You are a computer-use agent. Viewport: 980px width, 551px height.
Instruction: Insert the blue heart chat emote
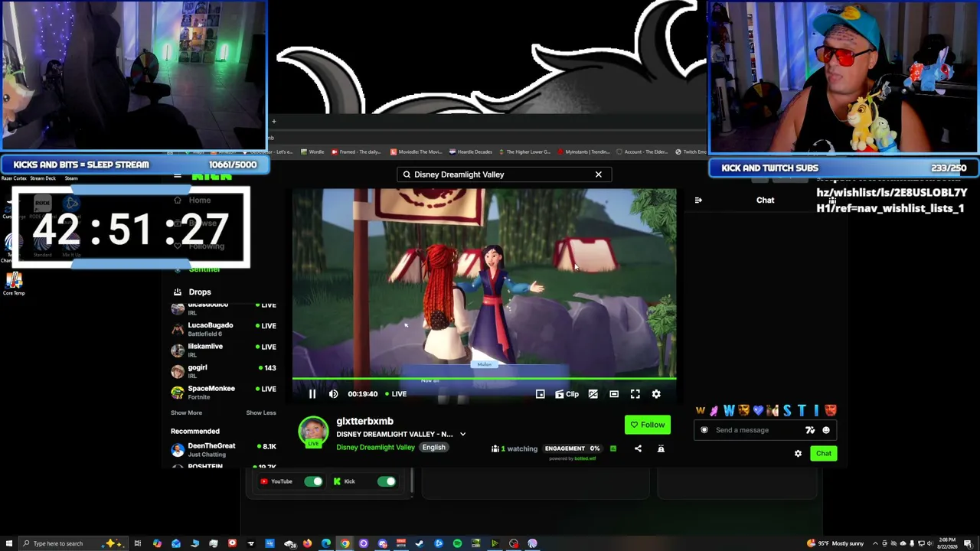(758, 411)
